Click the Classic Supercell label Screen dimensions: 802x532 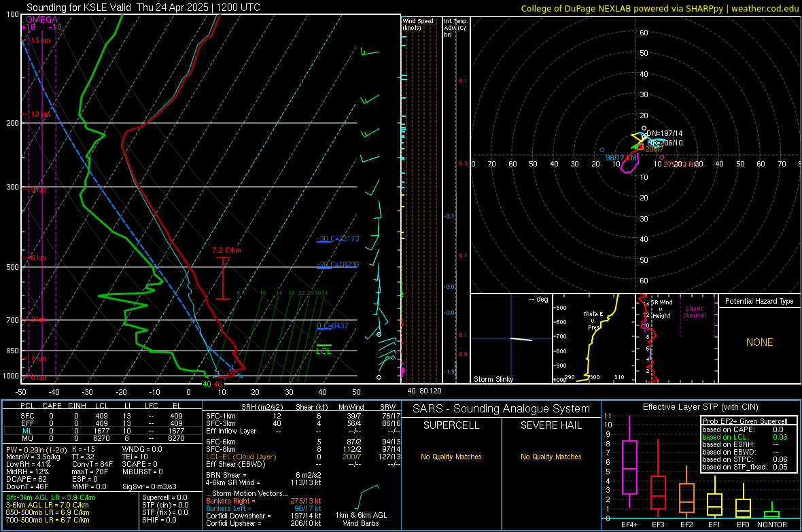pyautogui.click(x=695, y=312)
